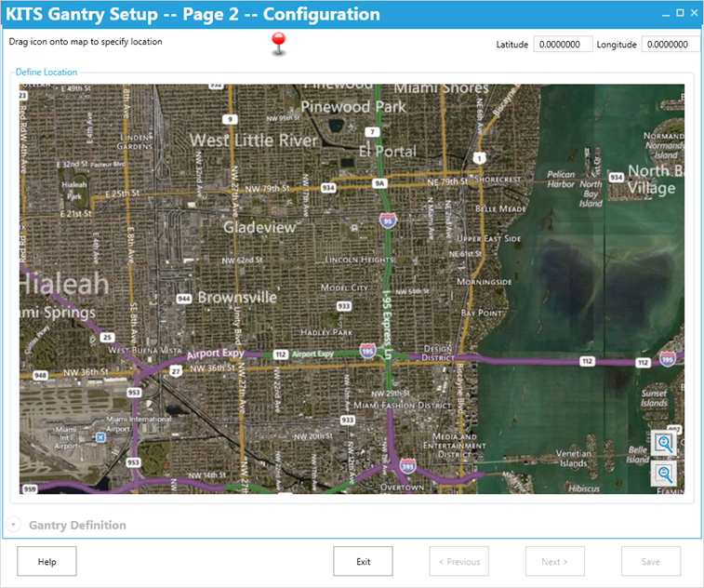Screen dimensions: 704x588
Task: Click the route 9 marker near Linden Gardens
Action: [x=230, y=119]
